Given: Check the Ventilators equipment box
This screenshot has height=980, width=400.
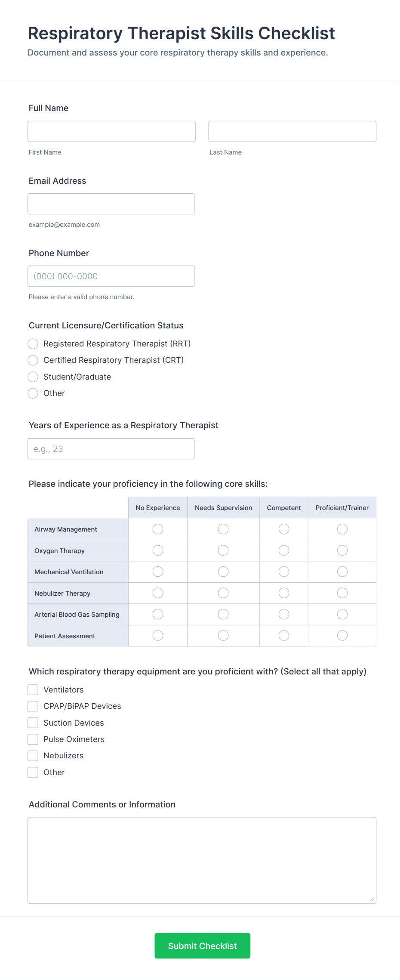Looking at the screenshot, I should [33, 689].
